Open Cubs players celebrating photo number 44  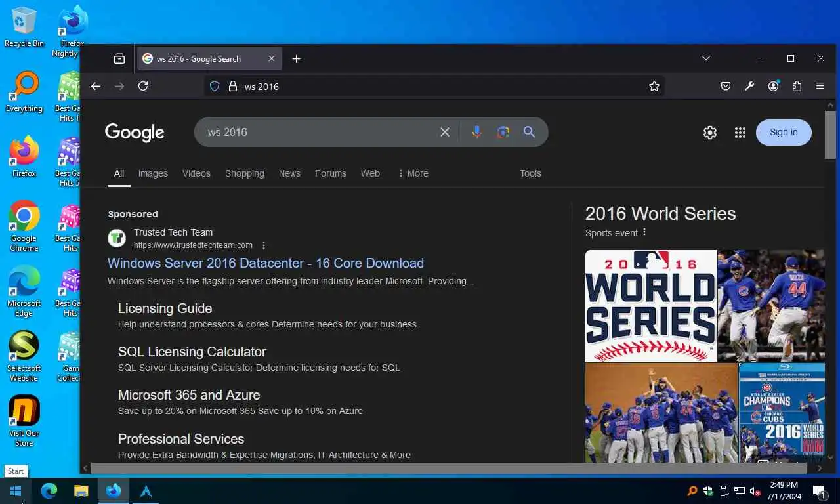point(770,306)
